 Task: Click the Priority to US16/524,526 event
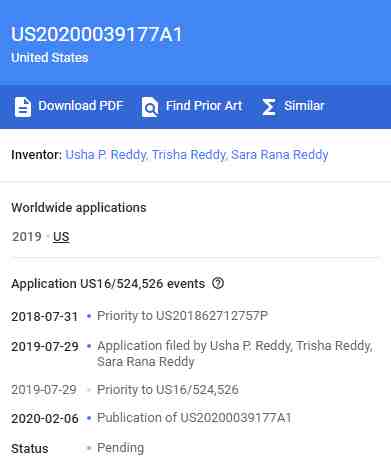coord(168,390)
